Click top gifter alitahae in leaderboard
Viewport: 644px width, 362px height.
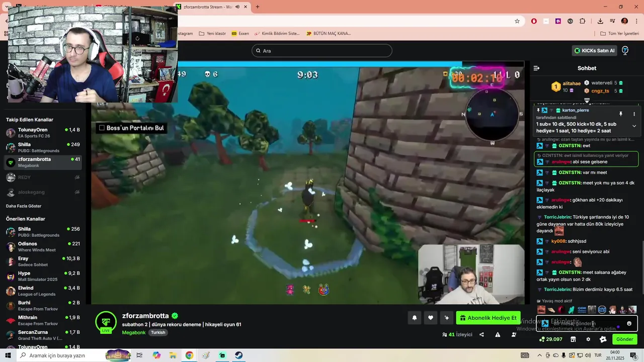click(x=572, y=83)
